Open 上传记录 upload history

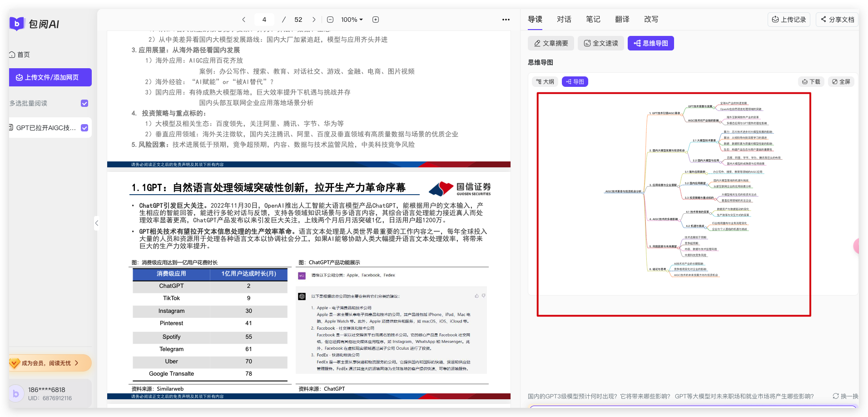pyautogui.click(x=789, y=20)
